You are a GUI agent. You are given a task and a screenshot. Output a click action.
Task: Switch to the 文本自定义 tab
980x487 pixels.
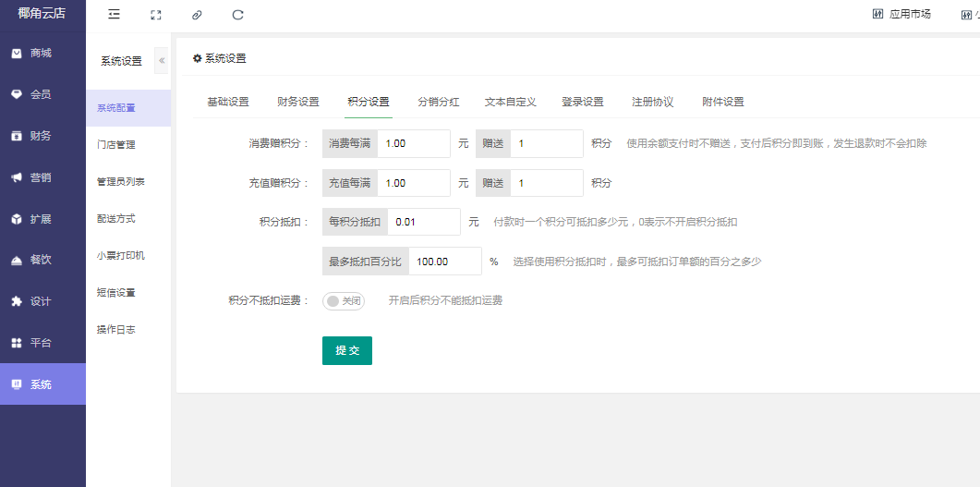(x=510, y=102)
